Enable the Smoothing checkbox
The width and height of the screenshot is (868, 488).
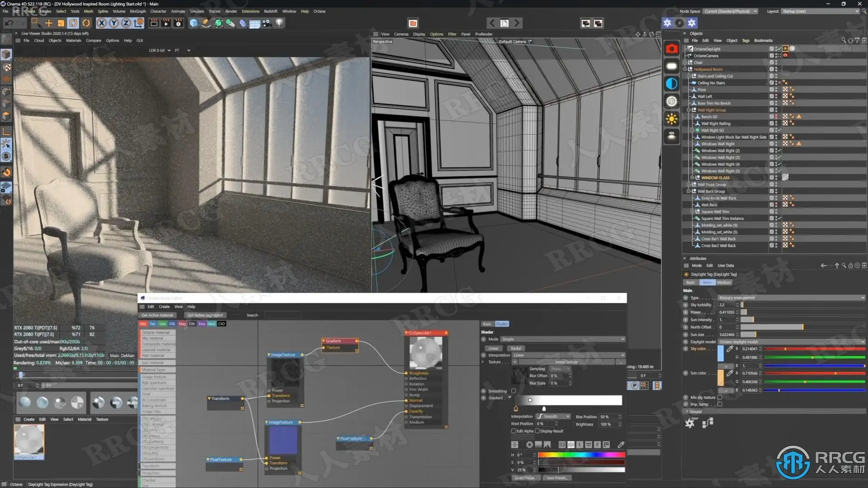pyautogui.click(x=514, y=391)
